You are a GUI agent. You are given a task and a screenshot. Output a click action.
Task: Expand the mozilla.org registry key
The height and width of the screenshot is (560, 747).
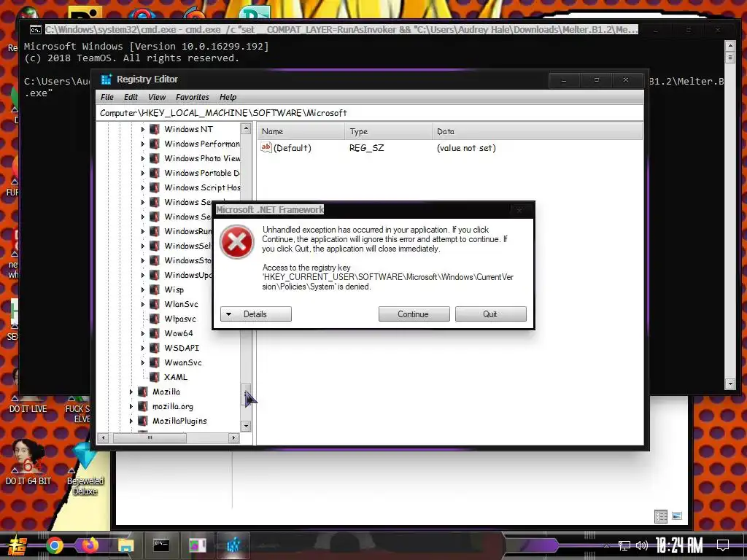131,406
